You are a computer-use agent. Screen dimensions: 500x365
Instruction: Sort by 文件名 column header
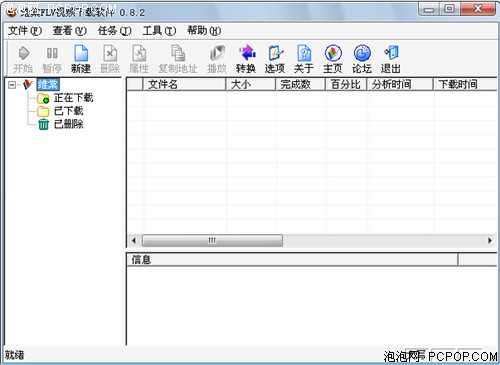click(x=184, y=84)
